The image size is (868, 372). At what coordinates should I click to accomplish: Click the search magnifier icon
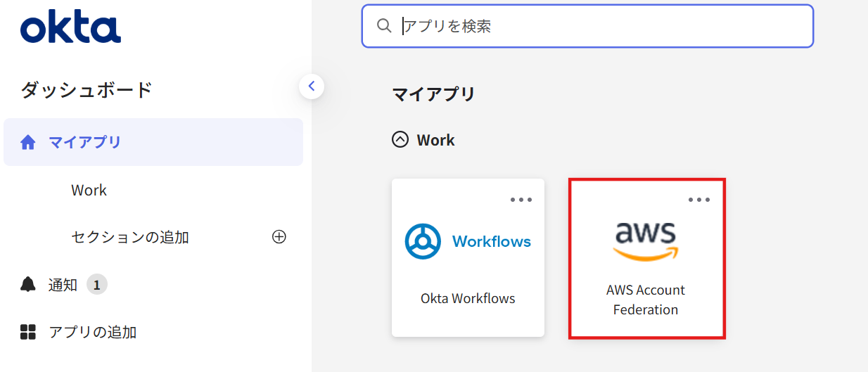click(x=384, y=26)
